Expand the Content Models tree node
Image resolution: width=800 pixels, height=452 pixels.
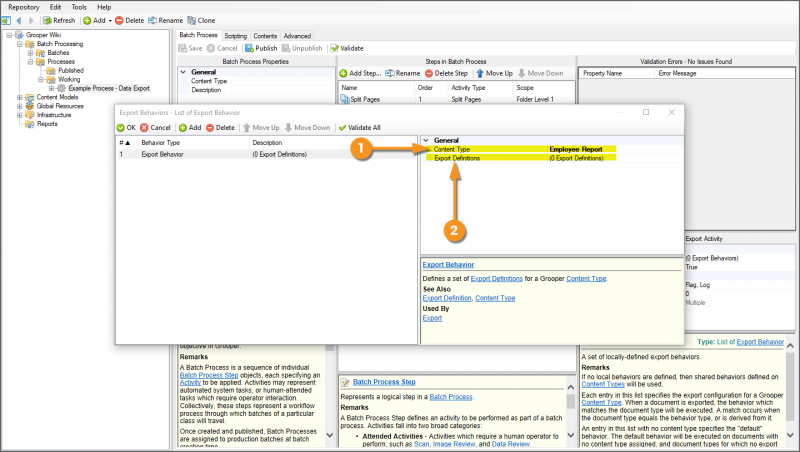19,97
